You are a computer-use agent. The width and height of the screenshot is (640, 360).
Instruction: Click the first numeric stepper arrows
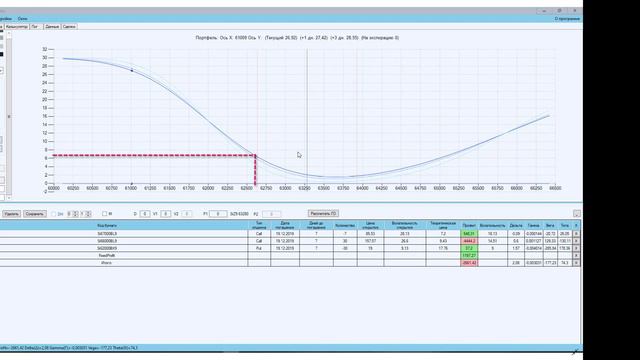click(75, 214)
